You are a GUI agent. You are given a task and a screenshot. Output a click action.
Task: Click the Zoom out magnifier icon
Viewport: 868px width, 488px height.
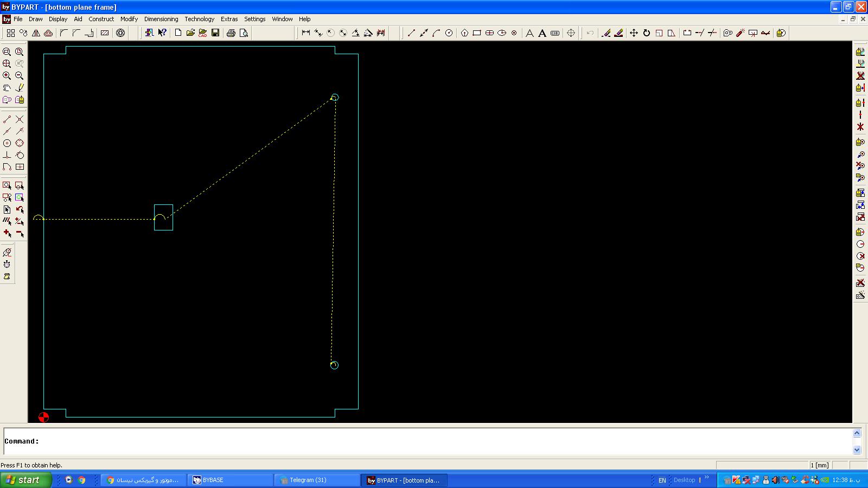pyautogui.click(x=20, y=75)
